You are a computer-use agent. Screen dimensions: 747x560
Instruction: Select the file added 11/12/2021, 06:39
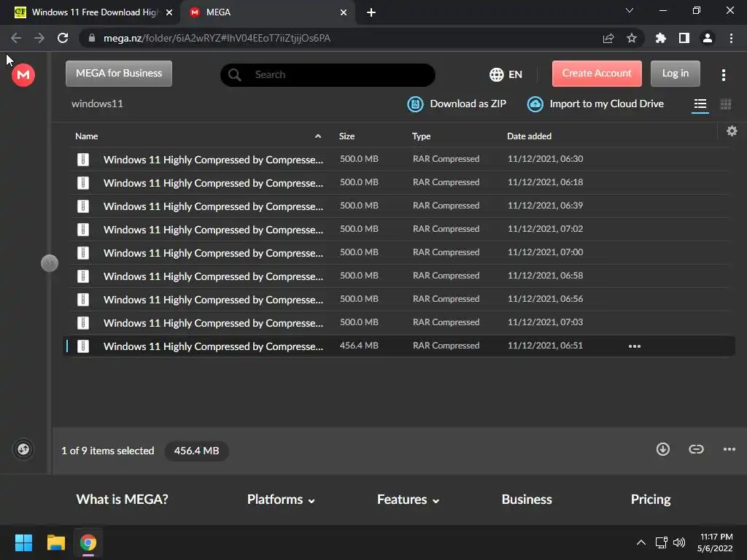[399, 206]
